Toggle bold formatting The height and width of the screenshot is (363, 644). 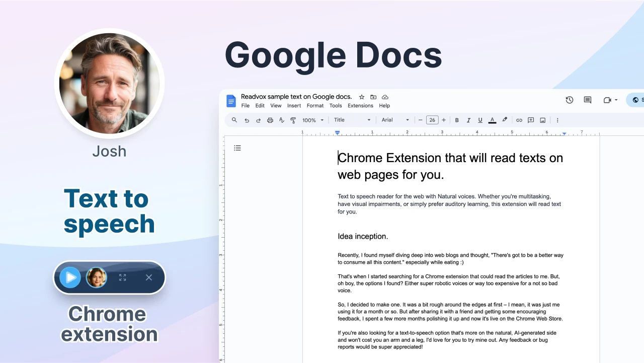pyautogui.click(x=457, y=120)
